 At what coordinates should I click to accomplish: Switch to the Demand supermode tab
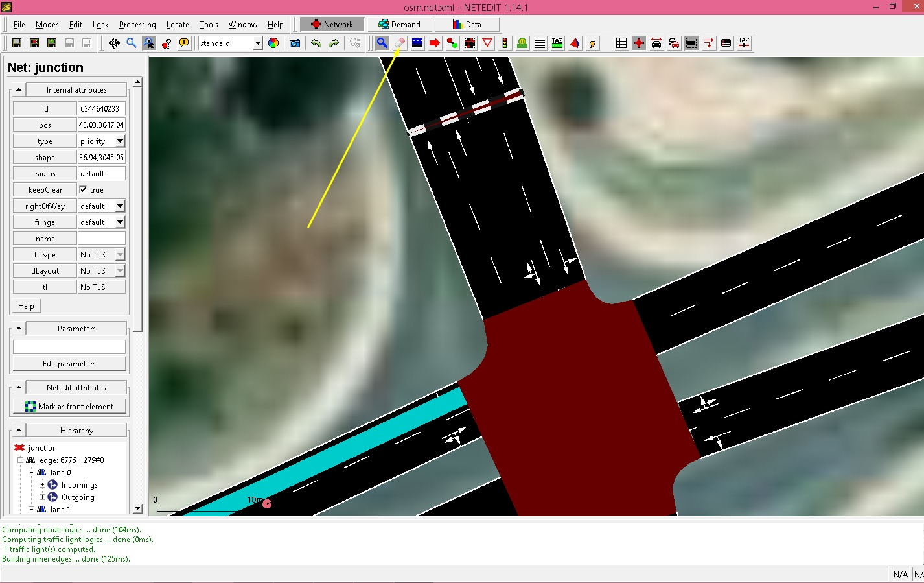coord(398,24)
